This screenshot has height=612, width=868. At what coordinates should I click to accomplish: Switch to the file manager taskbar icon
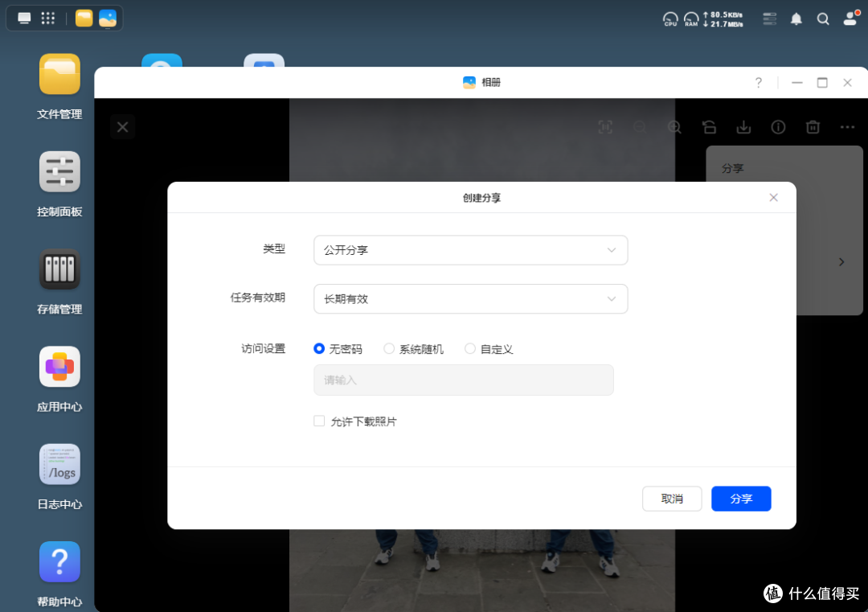click(84, 18)
